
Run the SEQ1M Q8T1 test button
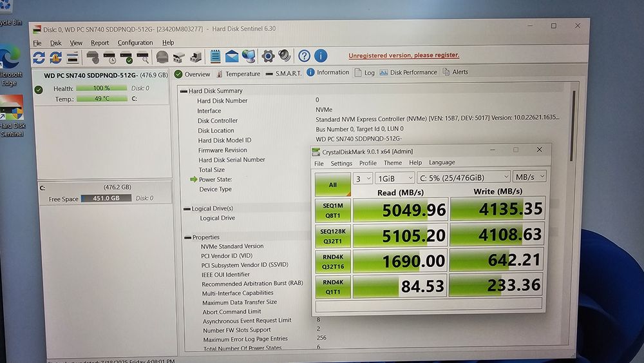[x=333, y=210]
